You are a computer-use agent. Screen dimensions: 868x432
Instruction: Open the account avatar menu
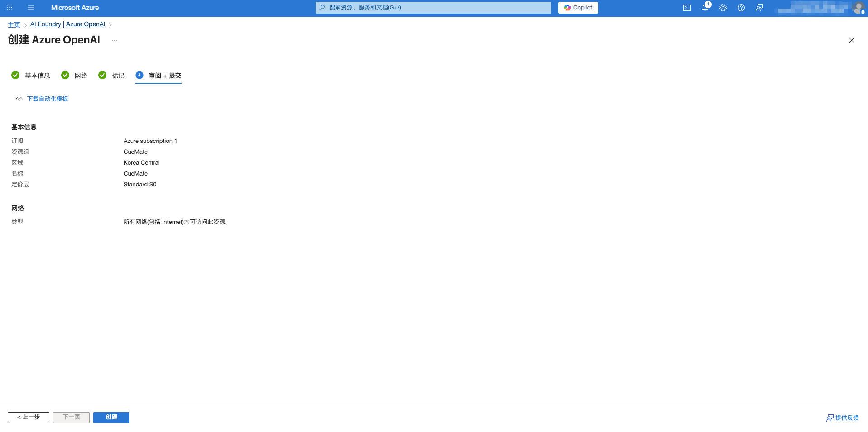(x=858, y=8)
